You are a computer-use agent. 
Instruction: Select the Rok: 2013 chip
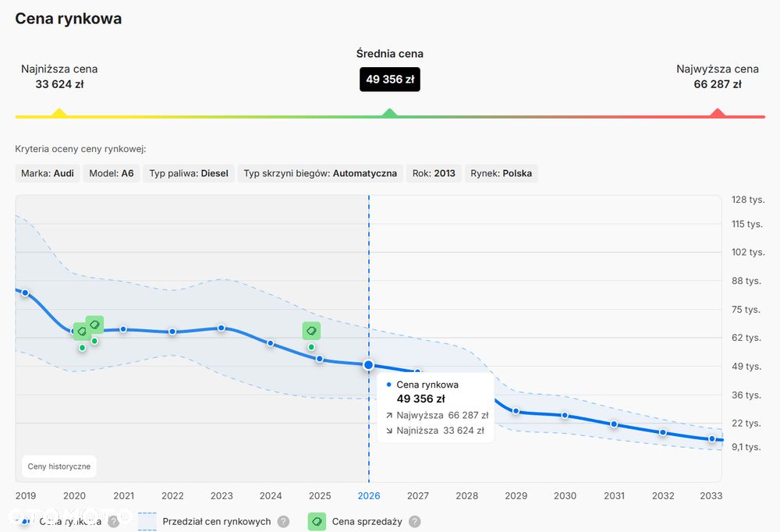coord(434,173)
